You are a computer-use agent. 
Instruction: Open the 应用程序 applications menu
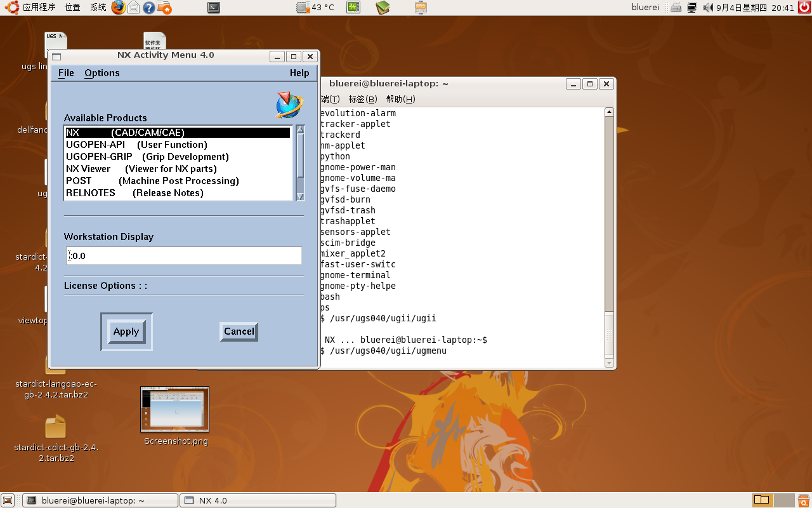[x=39, y=8]
